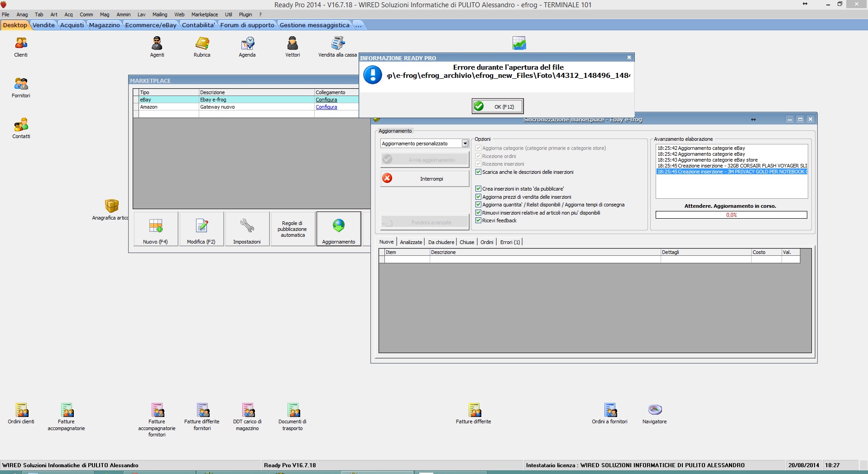868x474 pixels.
Task: Open Regole di pubblicazione automatica
Action: [293, 229]
